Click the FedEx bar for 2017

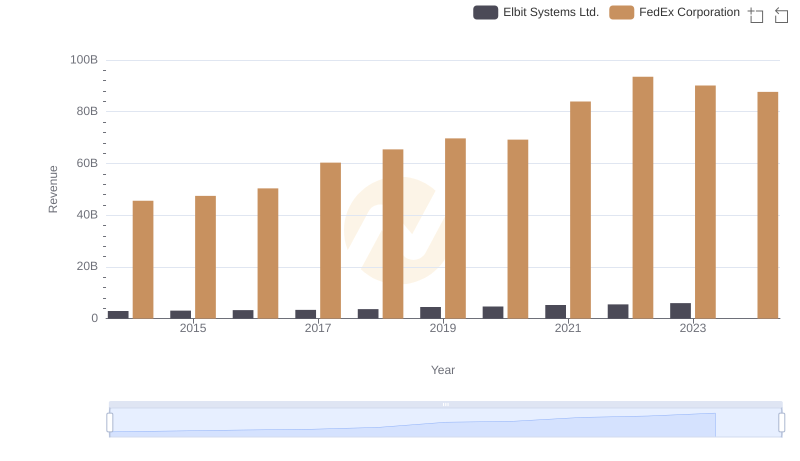tap(330, 241)
